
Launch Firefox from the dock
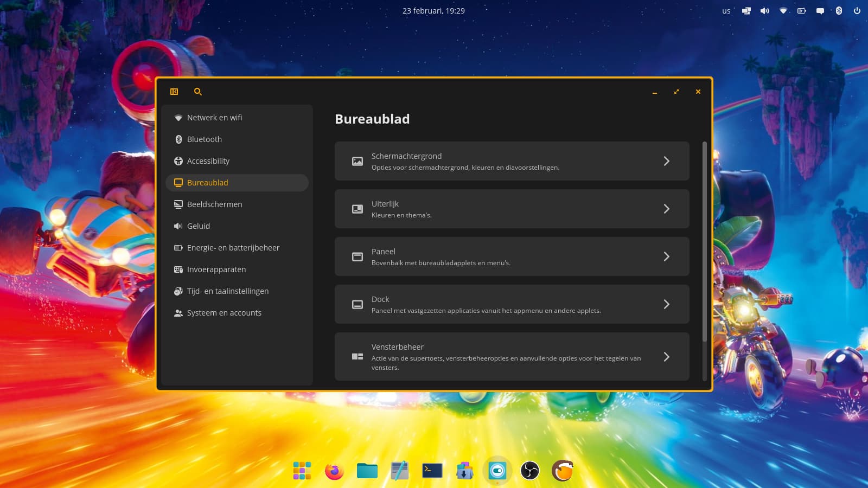click(x=335, y=471)
